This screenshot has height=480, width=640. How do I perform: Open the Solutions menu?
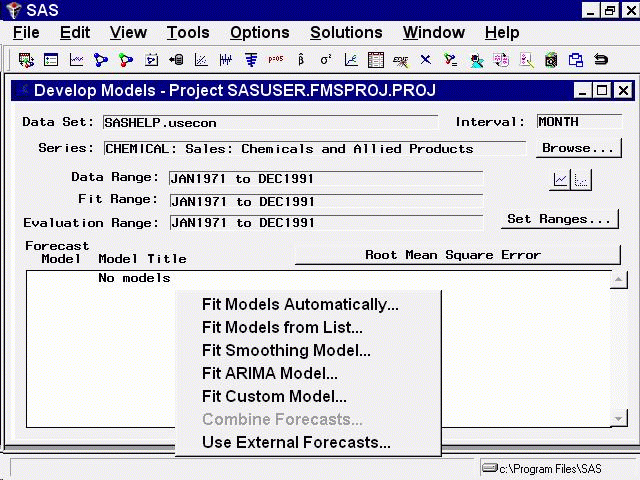click(x=346, y=33)
